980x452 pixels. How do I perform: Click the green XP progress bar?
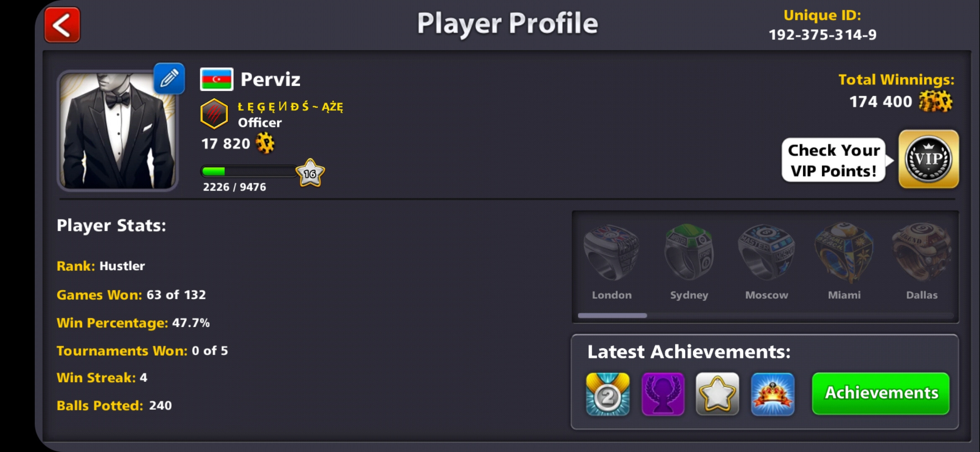(249, 171)
